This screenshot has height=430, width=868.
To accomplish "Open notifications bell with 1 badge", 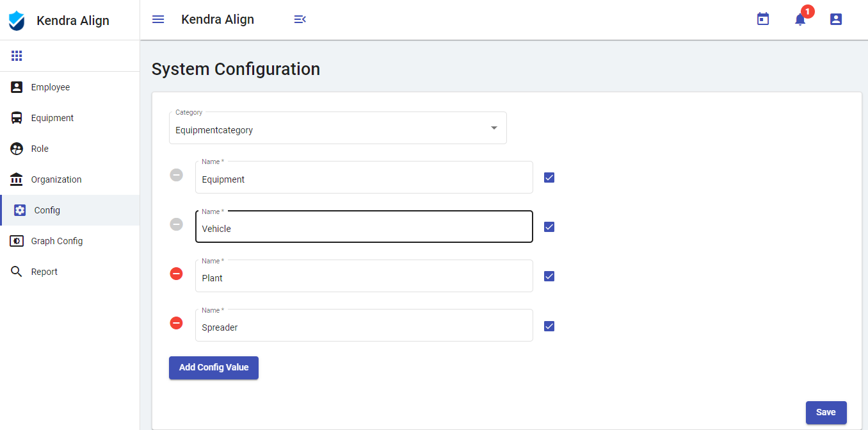I will [x=800, y=19].
